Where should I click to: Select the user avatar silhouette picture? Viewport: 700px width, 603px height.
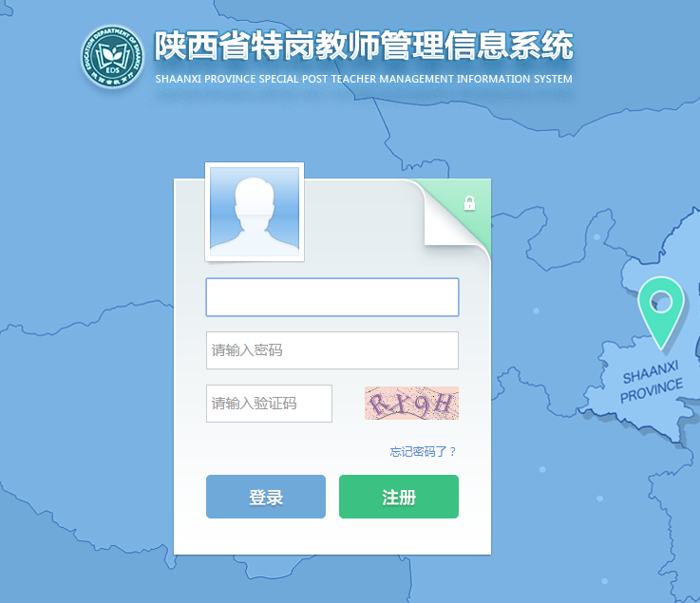[x=255, y=212]
